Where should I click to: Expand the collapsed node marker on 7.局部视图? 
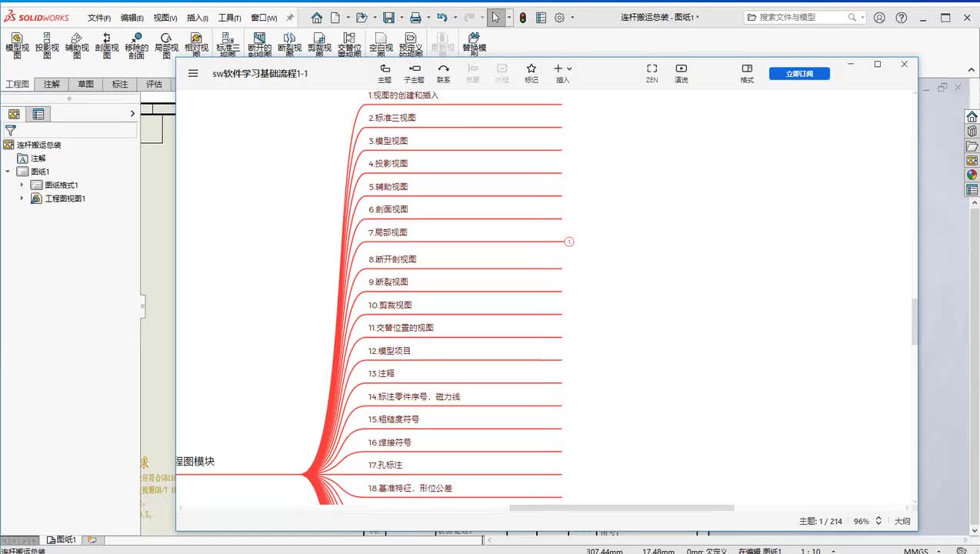tap(569, 242)
